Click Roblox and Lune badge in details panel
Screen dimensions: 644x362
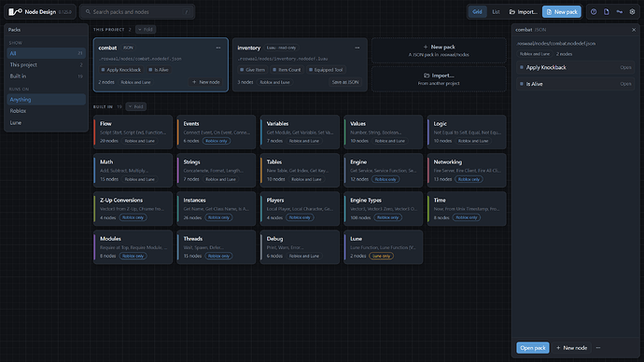(535, 54)
